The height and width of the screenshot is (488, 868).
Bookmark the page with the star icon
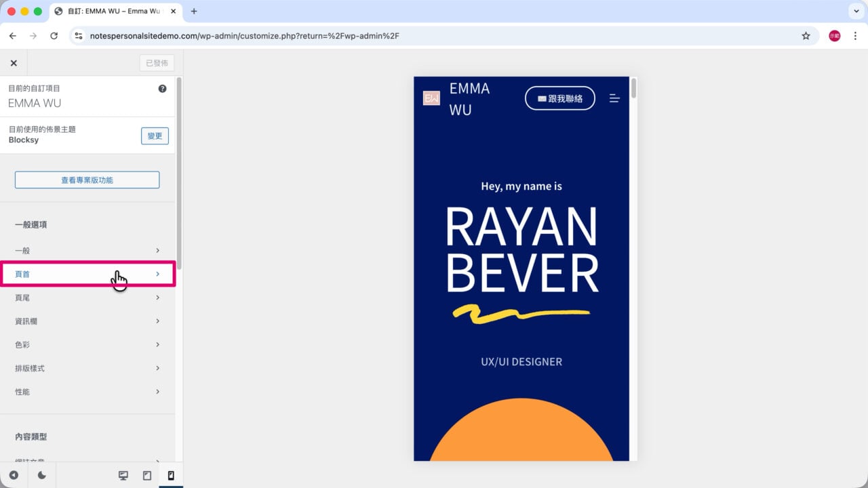click(806, 36)
